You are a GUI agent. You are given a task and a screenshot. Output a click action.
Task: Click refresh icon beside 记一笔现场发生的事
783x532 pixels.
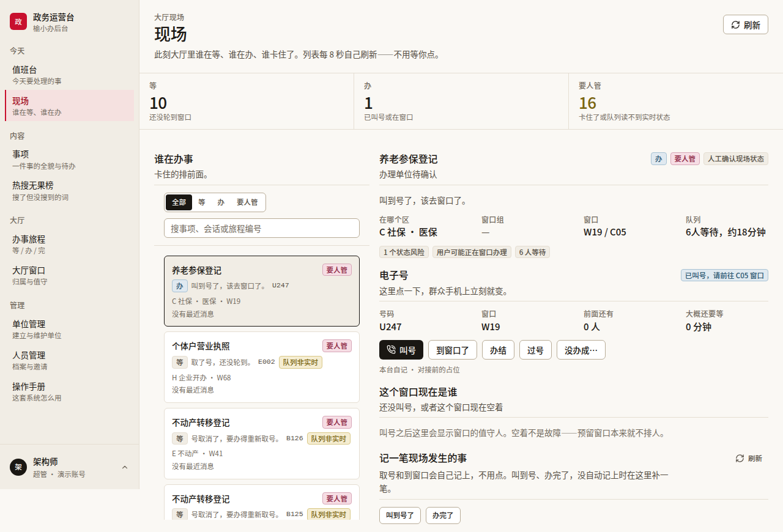(x=740, y=458)
